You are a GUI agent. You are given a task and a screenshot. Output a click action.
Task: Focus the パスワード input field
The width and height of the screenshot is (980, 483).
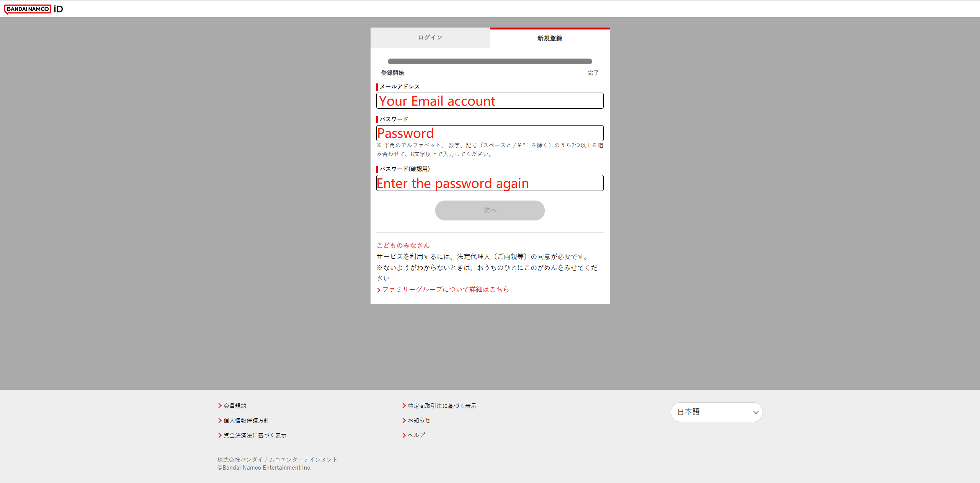[x=490, y=133]
